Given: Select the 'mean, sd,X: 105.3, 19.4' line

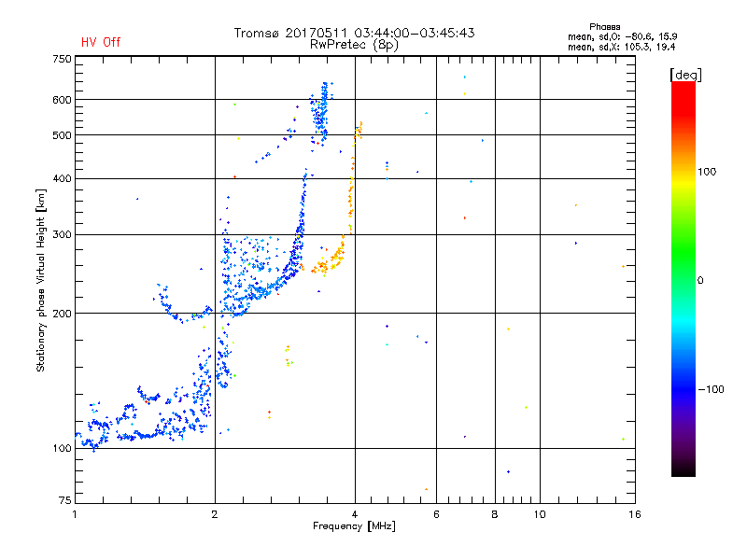Looking at the screenshot, I should (621, 47).
